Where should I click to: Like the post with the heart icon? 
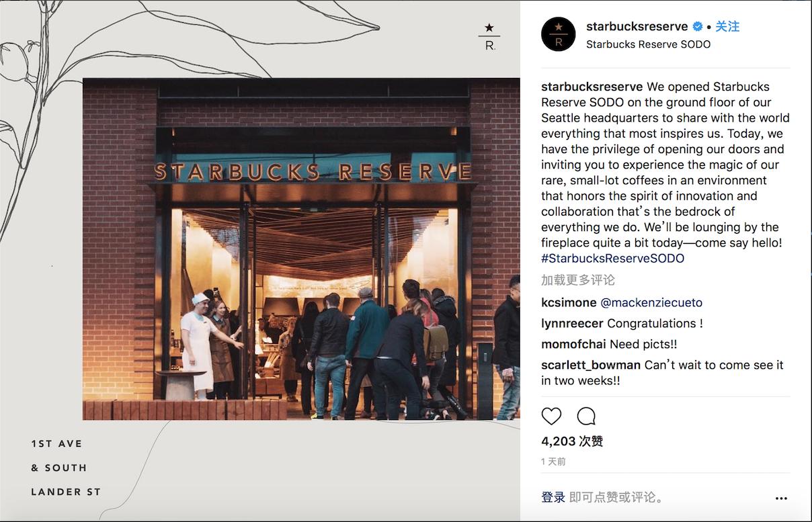click(551, 416)
